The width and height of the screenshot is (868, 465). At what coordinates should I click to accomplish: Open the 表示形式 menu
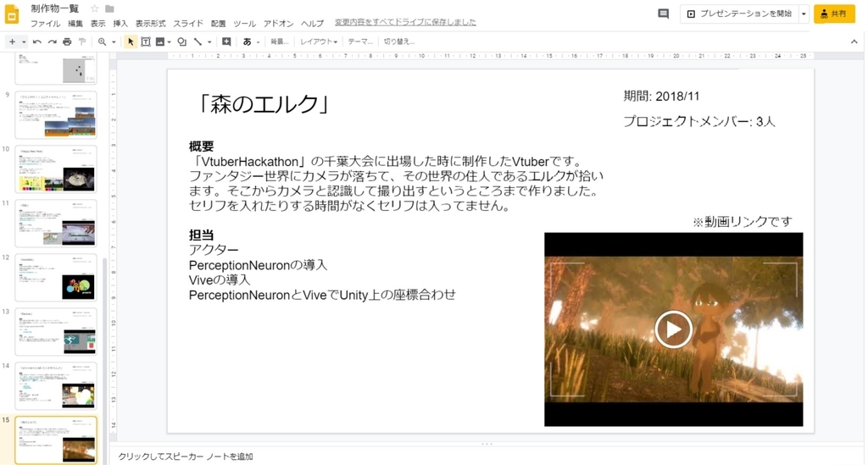(150, 23)
